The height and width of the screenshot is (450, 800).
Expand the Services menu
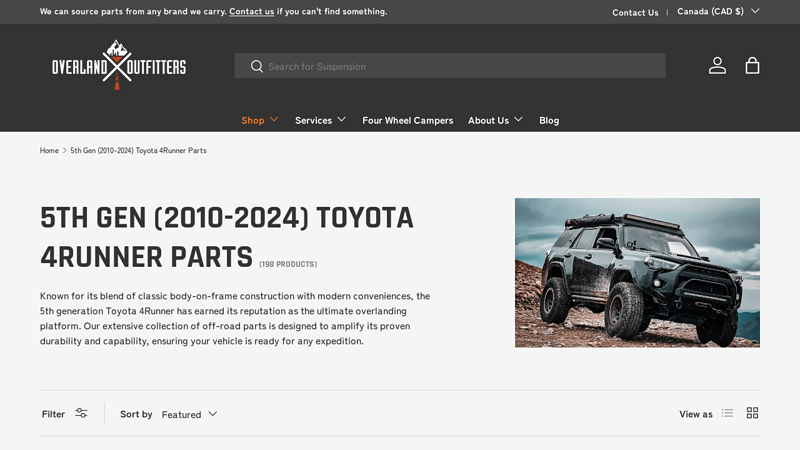pyautogui.click(x=320, y=120)
